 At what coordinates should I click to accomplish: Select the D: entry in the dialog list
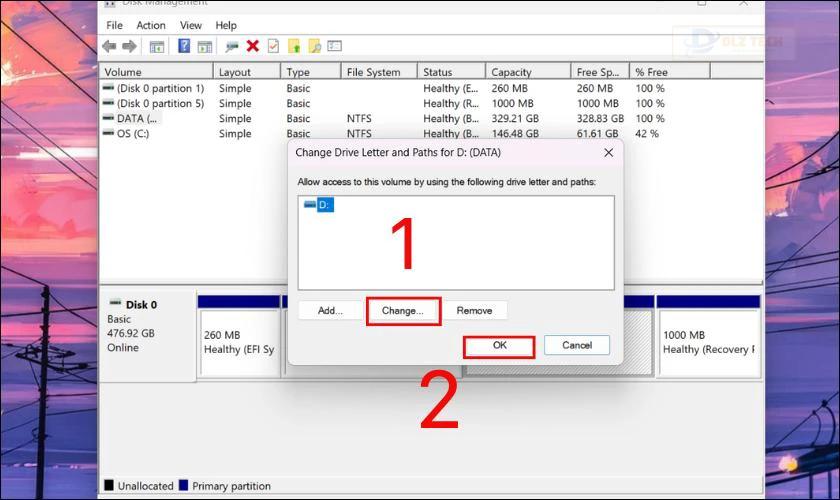pyautogui.click(x=325, y=205)
